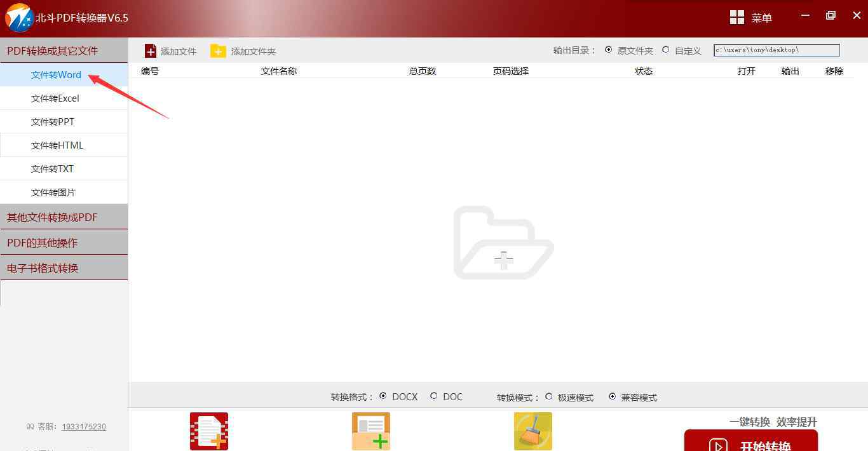This screenshot has height=451, width=868.
Task: Minimize the converter window
Action: tap(806, 16)
